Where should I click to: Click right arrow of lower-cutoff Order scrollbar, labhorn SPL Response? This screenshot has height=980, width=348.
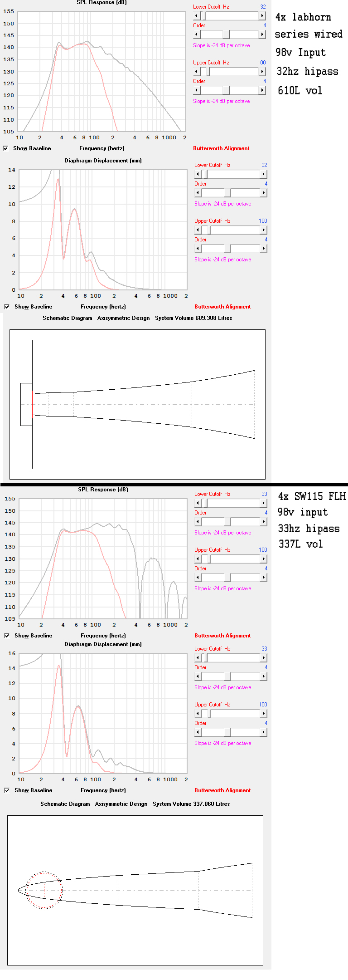point(262,34)
